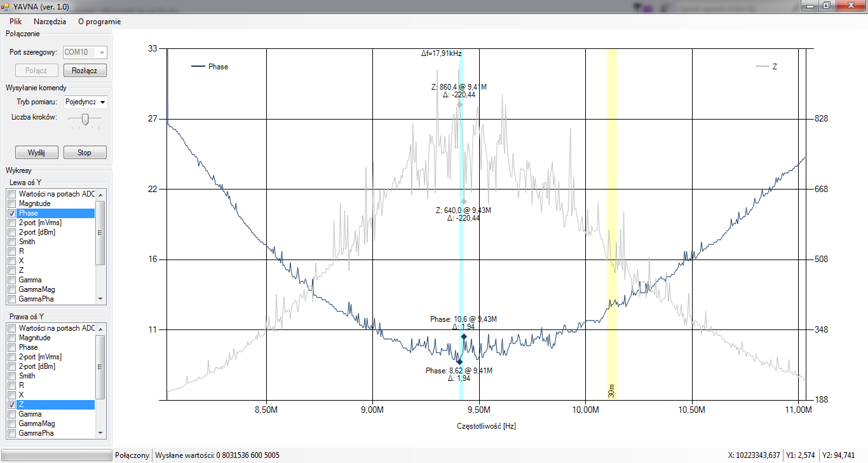Click the Liczba kroków slider thumb
Viewport: 868px width, 463px height.
[85, 118]
